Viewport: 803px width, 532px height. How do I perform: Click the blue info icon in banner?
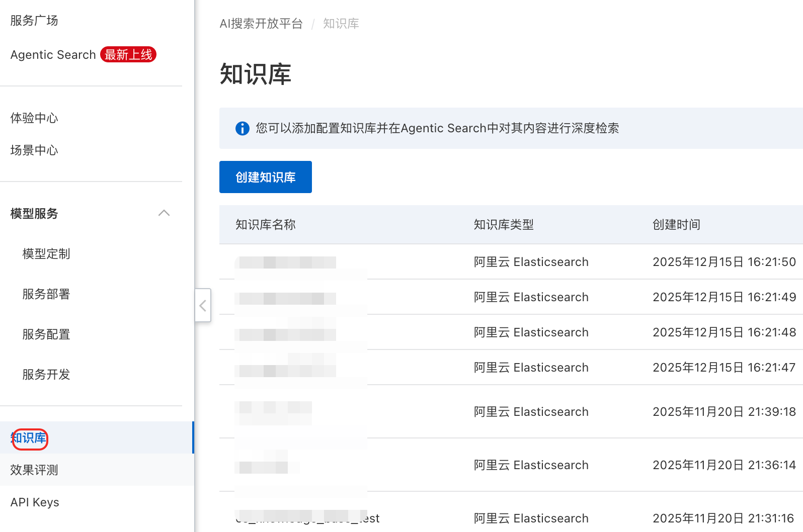243,129
